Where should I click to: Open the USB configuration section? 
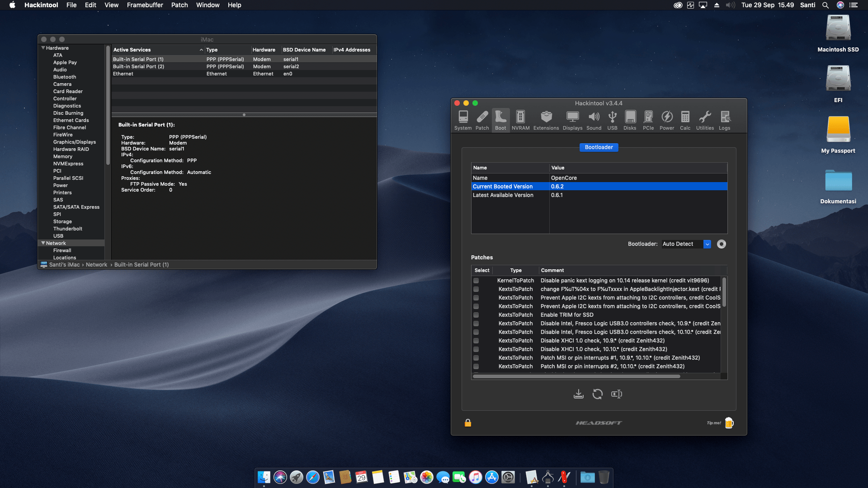coord(612,120)
